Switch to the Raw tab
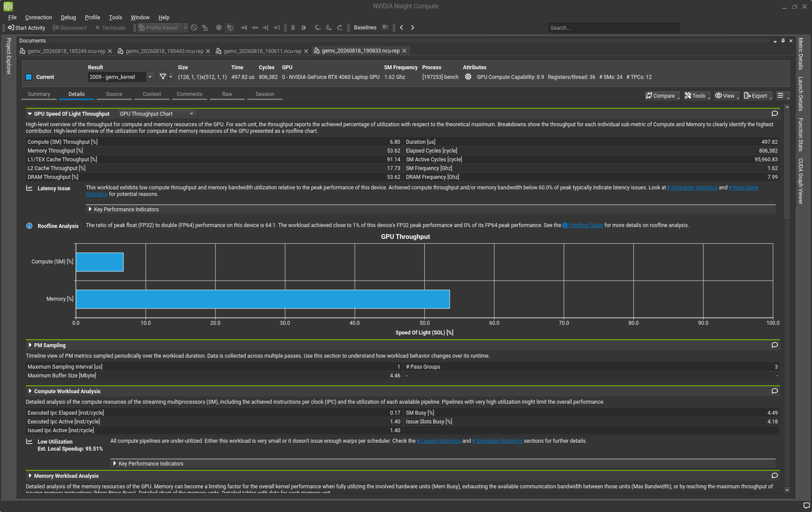 [x=227, y=94]
